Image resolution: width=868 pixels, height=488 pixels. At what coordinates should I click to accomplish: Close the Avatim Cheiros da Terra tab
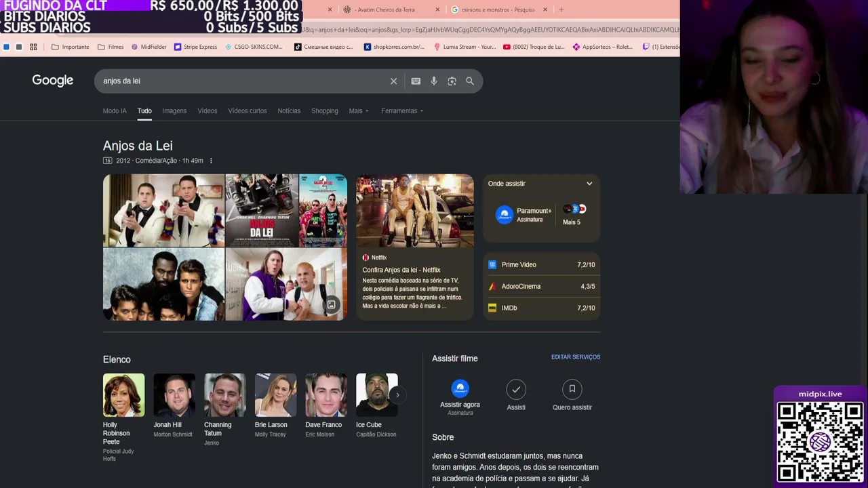437,9
